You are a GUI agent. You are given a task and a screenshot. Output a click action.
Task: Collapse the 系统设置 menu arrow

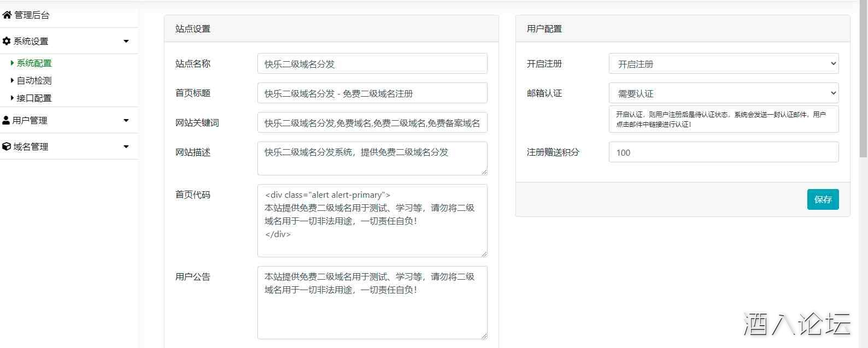pyautogui.click(x=126, y=42)
